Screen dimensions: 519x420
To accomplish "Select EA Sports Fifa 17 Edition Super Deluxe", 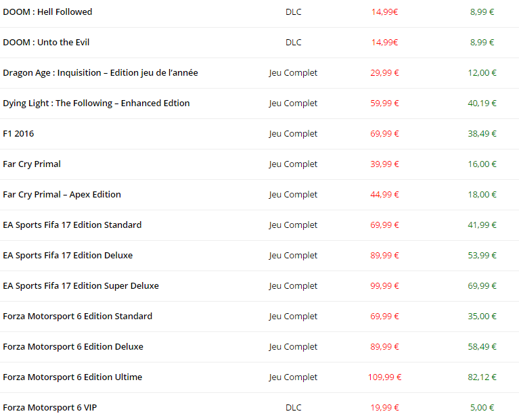I will pyautogui.click(x=81, y=286).
